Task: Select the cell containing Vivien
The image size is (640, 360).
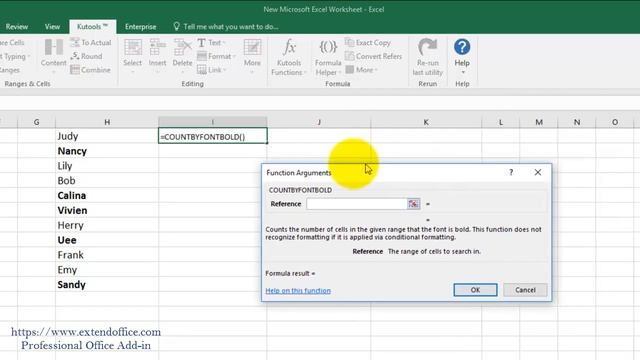Action: [107, 210]
